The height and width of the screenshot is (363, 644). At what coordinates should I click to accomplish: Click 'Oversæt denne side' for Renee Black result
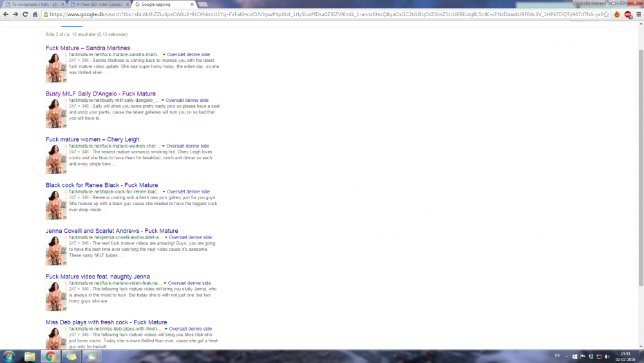tap(189, 191)
